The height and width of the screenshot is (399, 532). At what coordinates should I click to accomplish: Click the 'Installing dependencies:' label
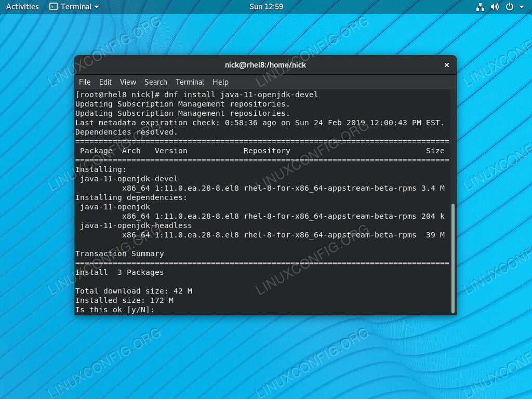[x=131, y=197]
